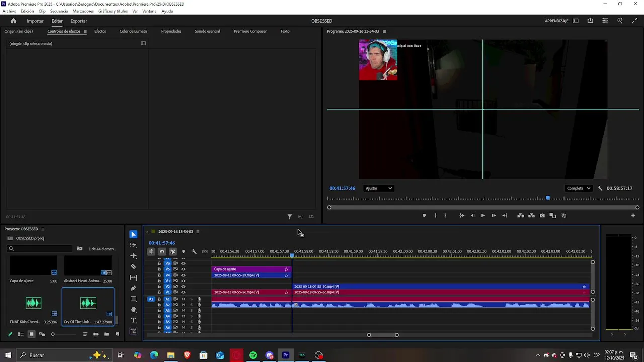Image resolution: width=644 pixels, height=362 pixels.
Task: Click the Aprendizaje button
Action: click(556, 21)
